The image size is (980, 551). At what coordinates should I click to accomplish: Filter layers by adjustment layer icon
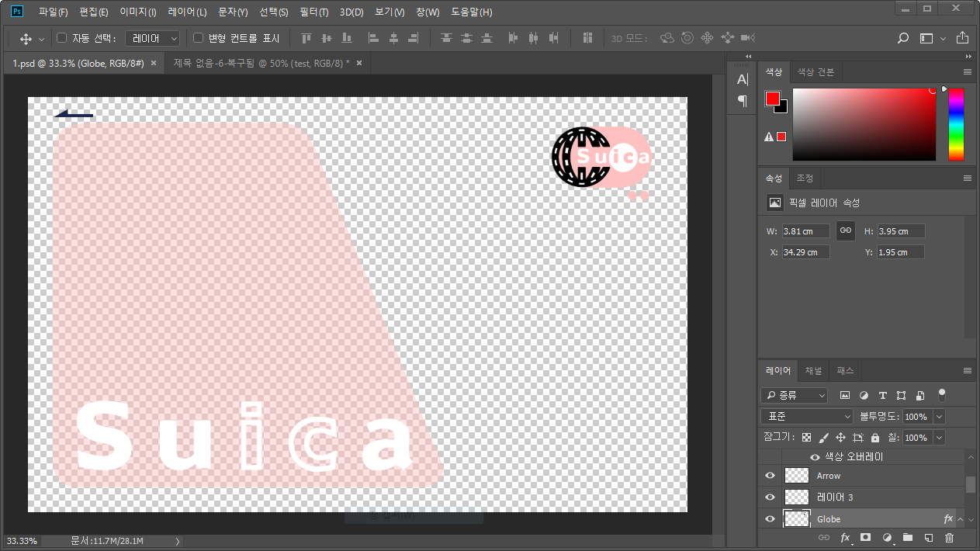point(864,395)
